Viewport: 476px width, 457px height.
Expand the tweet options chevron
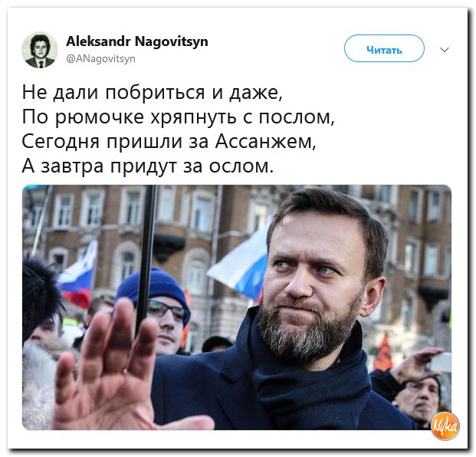445,50
